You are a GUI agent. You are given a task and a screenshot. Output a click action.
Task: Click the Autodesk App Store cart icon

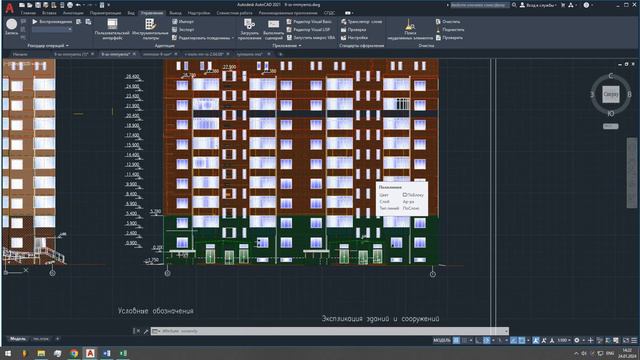(563, 5)
